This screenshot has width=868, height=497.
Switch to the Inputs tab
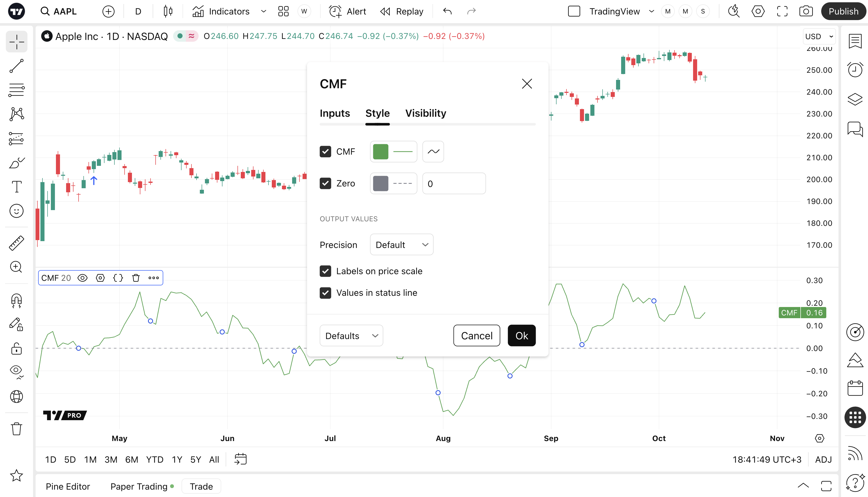click(335, 113)
